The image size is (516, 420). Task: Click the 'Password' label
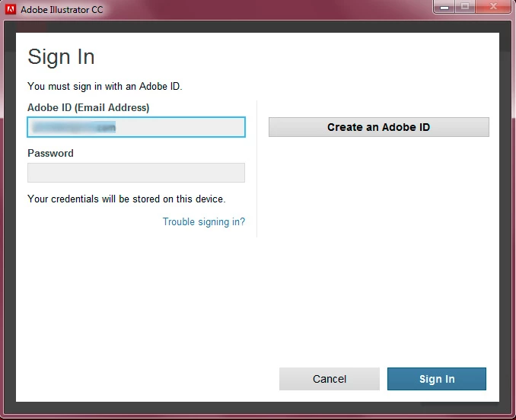point(51,153)
